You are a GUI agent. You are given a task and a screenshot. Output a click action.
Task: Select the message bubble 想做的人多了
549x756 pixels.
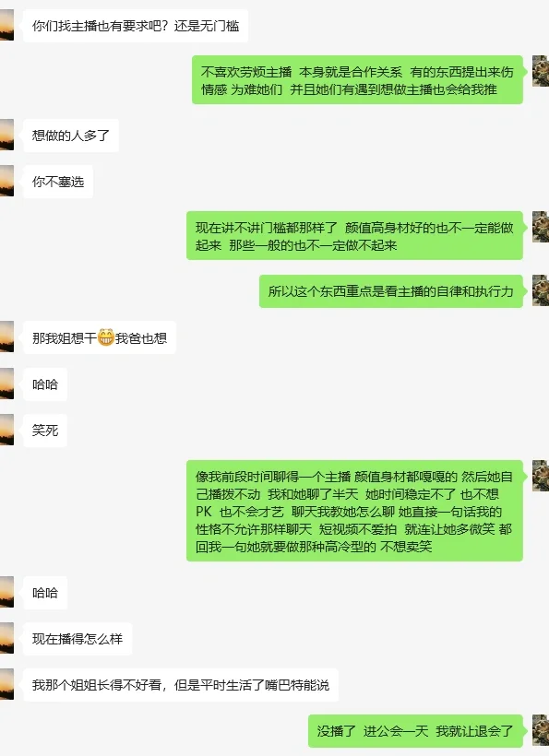coord(71,136)
